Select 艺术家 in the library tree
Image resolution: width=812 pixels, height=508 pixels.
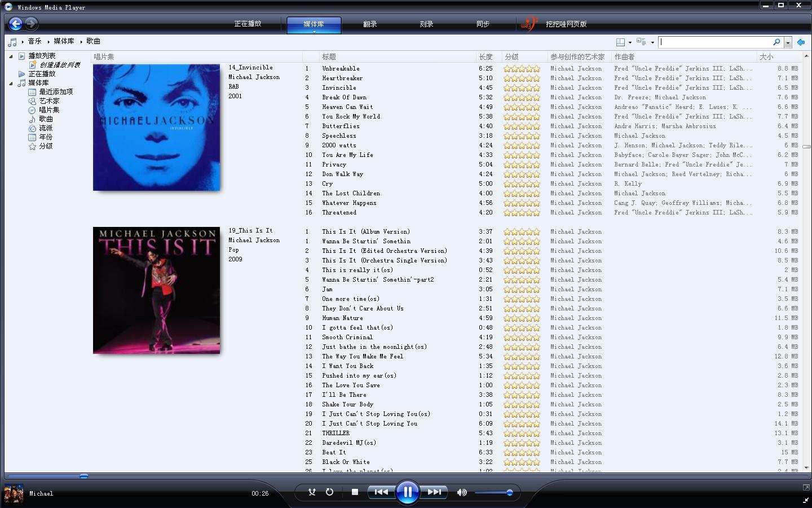coord(49,101)
